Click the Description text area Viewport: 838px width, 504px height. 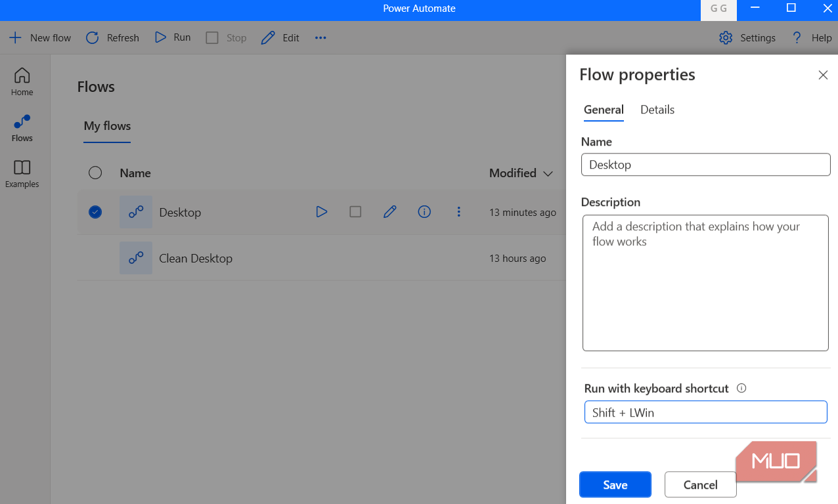coord(705,283)
